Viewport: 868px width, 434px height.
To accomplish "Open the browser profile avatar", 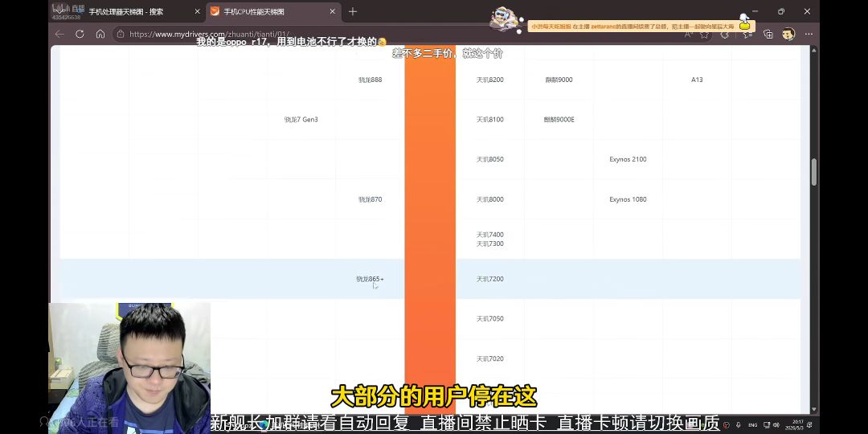I will [x=788, y=34].
